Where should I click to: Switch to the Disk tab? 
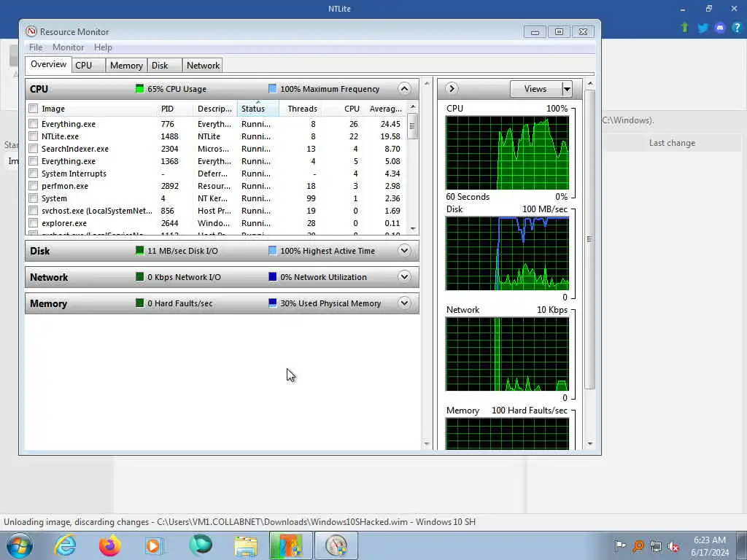coord(165,65)
